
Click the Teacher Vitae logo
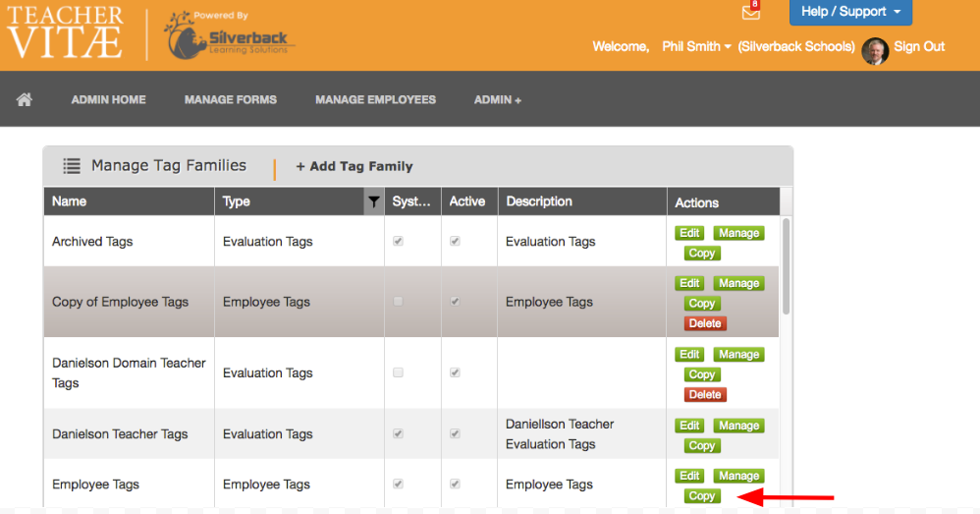(x=65, y=32)
